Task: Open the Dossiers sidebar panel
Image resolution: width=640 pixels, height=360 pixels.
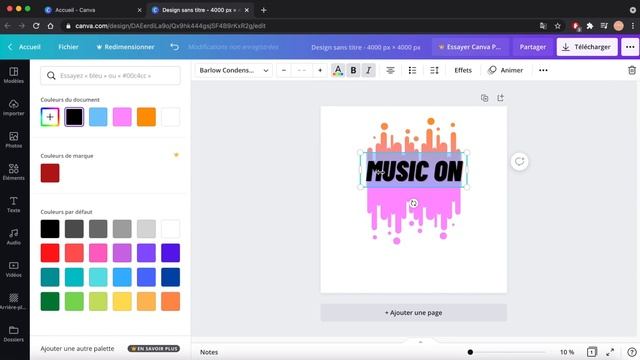Action: click(13, 334)
